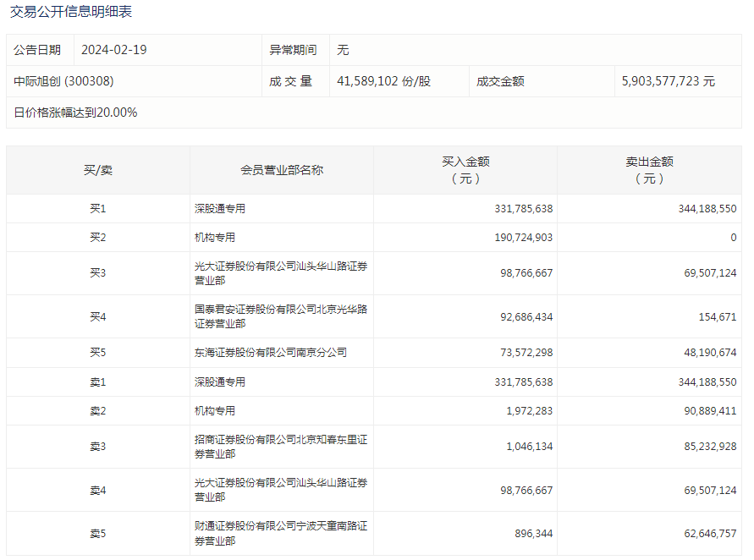The image size is (754, 560).
Task: Select the 公告日期 label cell
Action: coord(37,50)
